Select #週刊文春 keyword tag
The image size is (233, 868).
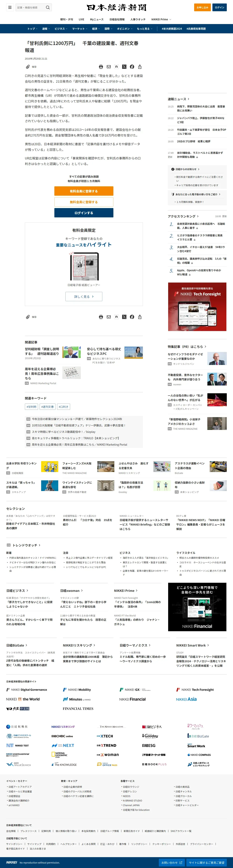tap(48, 407)
